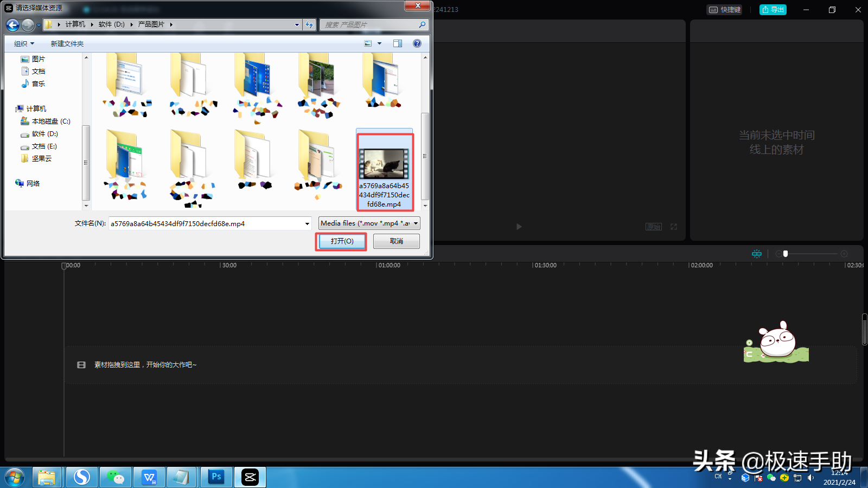Image resolution: width=868 pixels, height=488 pixels.
Task: Open the 组织 (Organize) menu
Action: coord(24,43)
